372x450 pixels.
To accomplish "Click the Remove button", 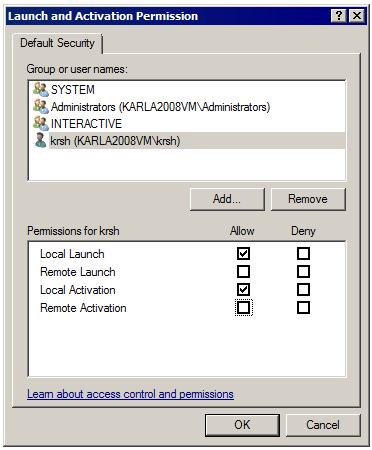I will (x=308, y=199).
